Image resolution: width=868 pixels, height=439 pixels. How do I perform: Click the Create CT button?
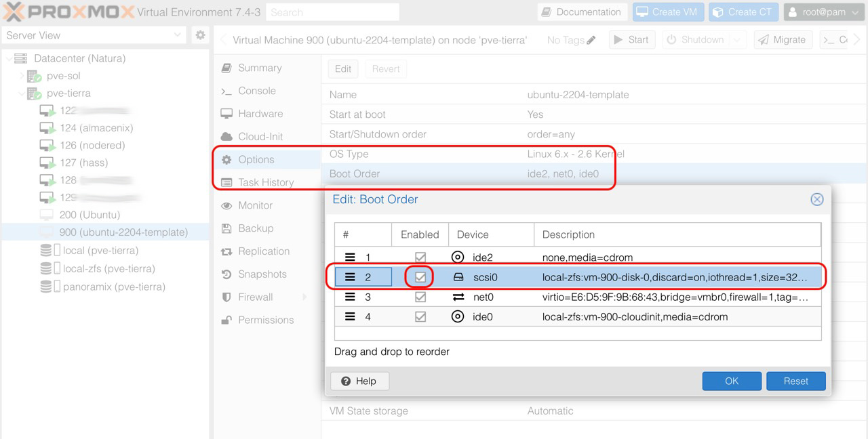click(x=743, y=12)
